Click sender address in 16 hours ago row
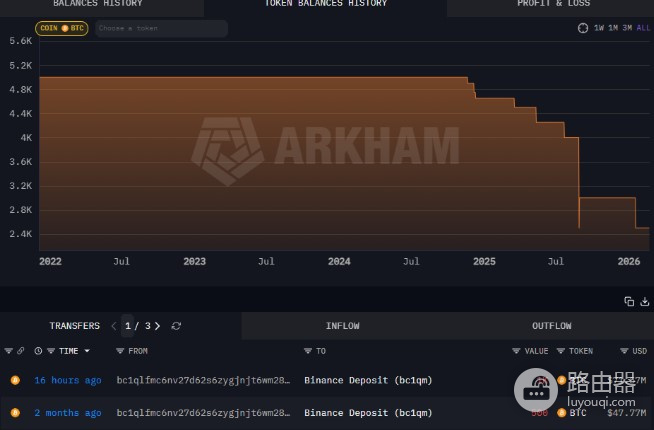 coord(203,380)
